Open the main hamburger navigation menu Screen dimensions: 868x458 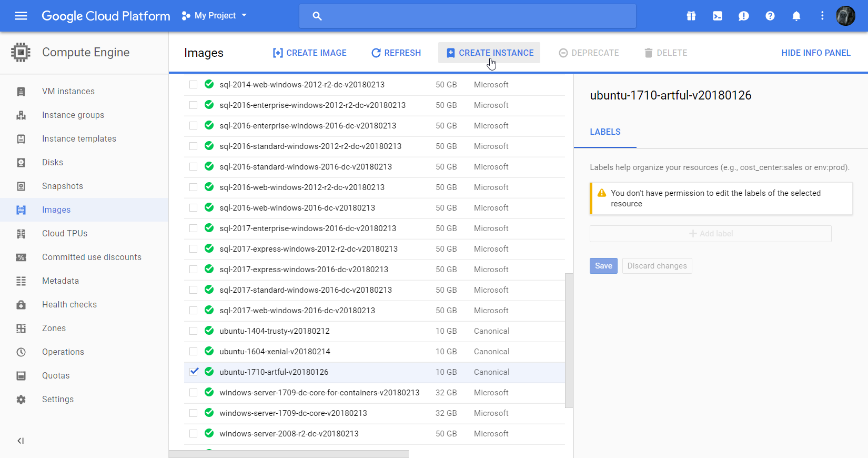coord(21,16)
